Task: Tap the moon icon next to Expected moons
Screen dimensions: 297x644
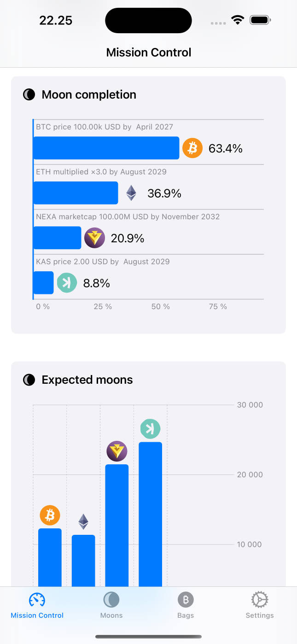Action: (x=29, y=380)
